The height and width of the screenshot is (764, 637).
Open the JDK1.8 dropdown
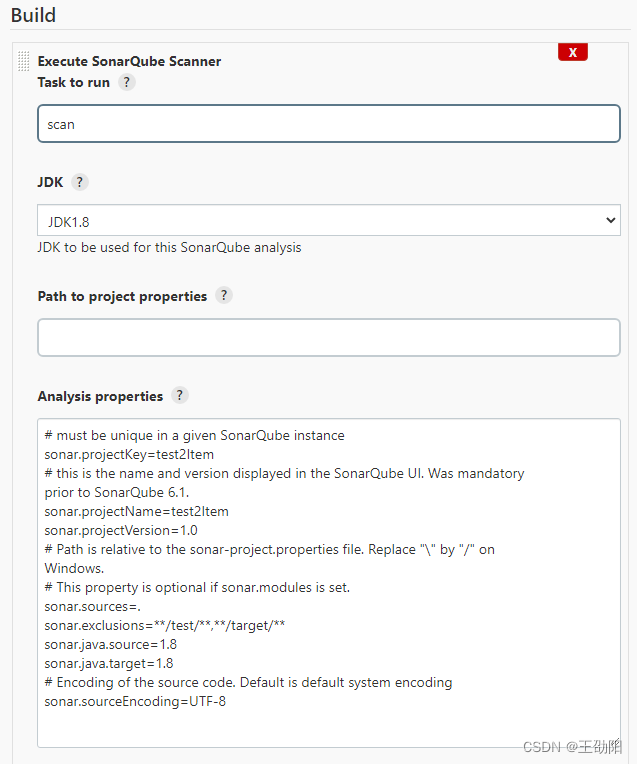click(328, 221)
